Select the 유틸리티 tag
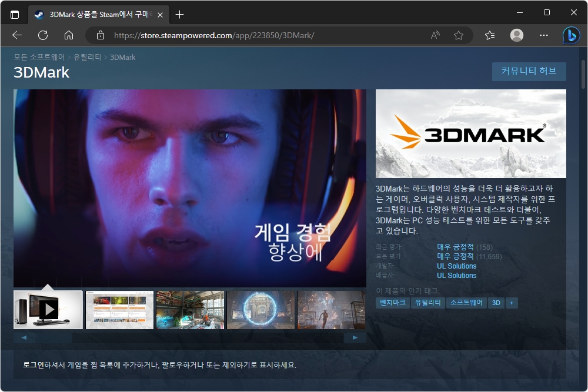Image resolution: width=588 pixels, height=392 pixels. (428, 303)
